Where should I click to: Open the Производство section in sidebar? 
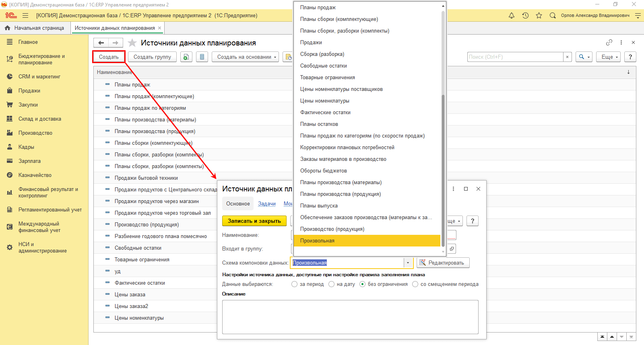(x=44, y=133)
